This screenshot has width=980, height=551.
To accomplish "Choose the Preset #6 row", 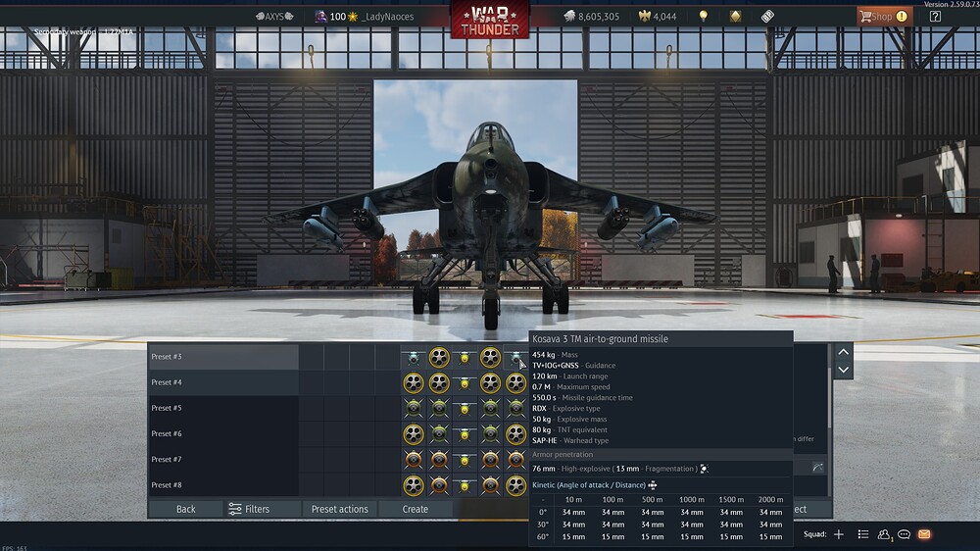I will click(x=223, y=433).
